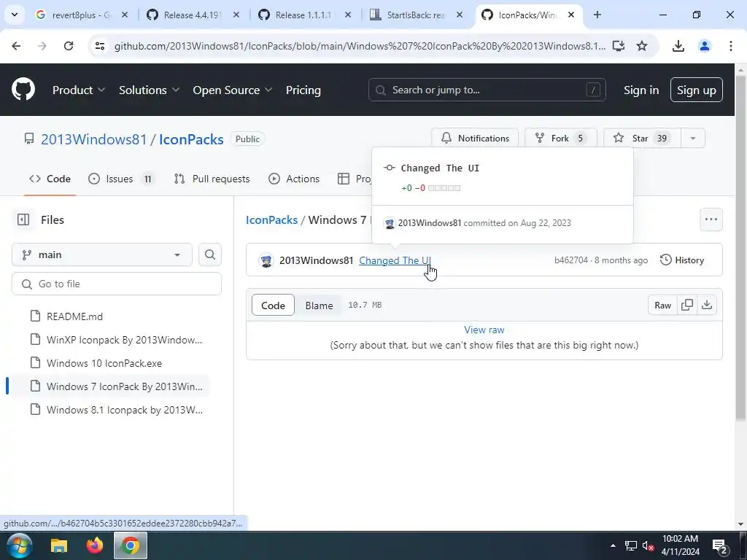Open the Pull requests tab
This screenshot has height=560, width=747.
(212, 179)
